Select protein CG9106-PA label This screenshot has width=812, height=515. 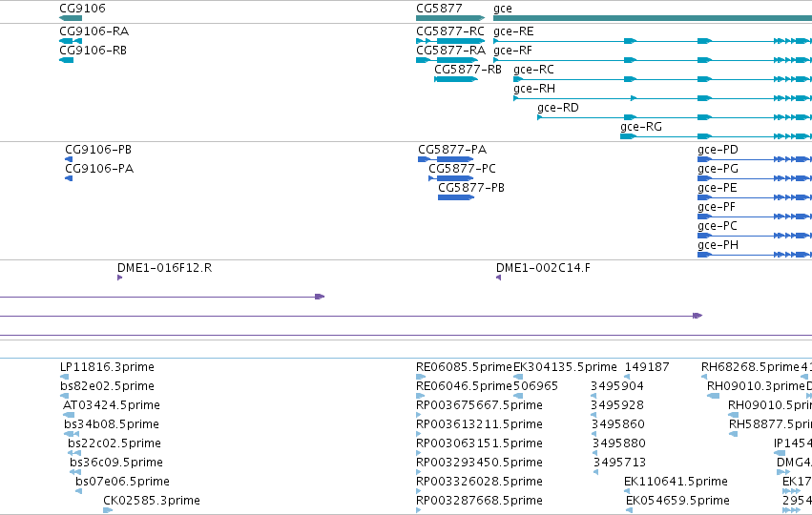coord(99,169)
